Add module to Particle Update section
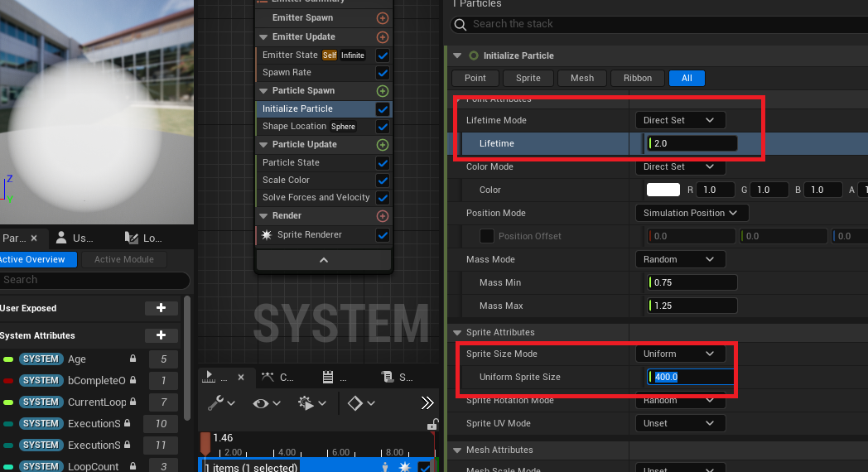The height and width of the screenshot is (472, 868). click(x=383, y=145)
